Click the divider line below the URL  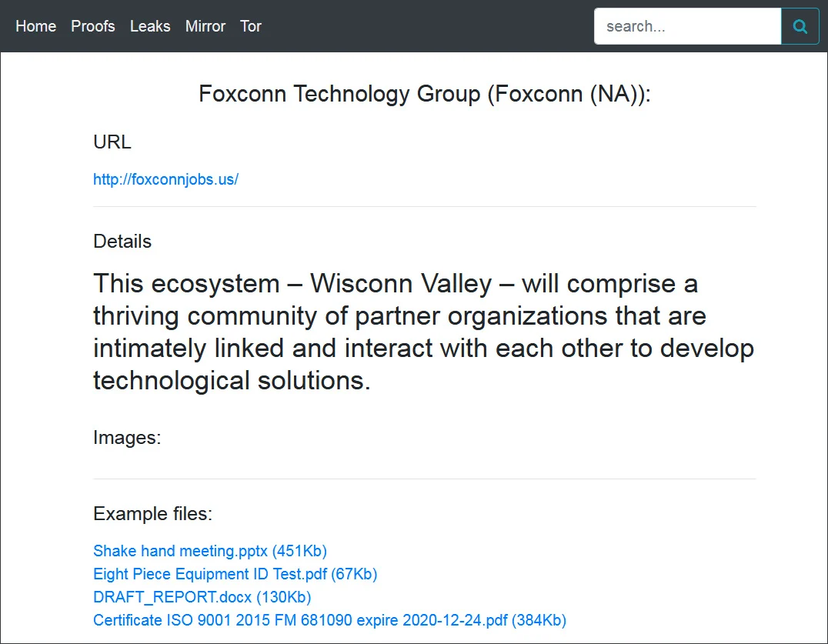pyautogui.click(x=425, y=207)
